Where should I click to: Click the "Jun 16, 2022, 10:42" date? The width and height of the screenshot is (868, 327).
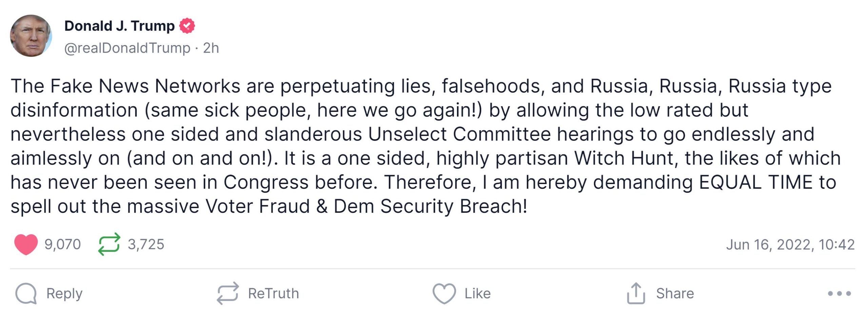(x=790, y=245)
